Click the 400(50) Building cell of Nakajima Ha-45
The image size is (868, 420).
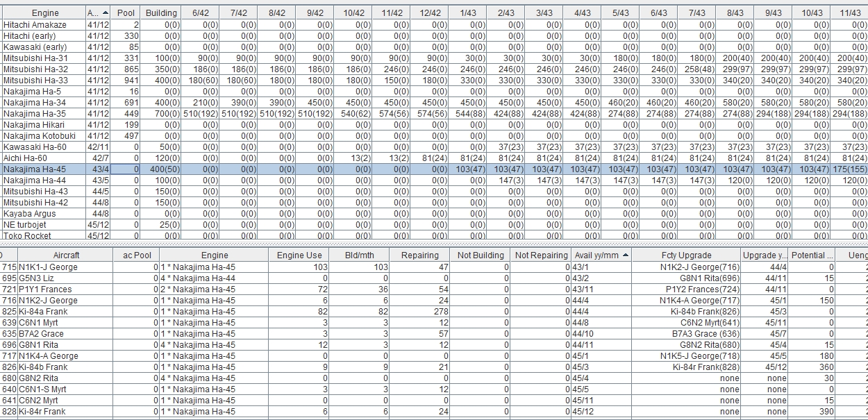[161, 169]
